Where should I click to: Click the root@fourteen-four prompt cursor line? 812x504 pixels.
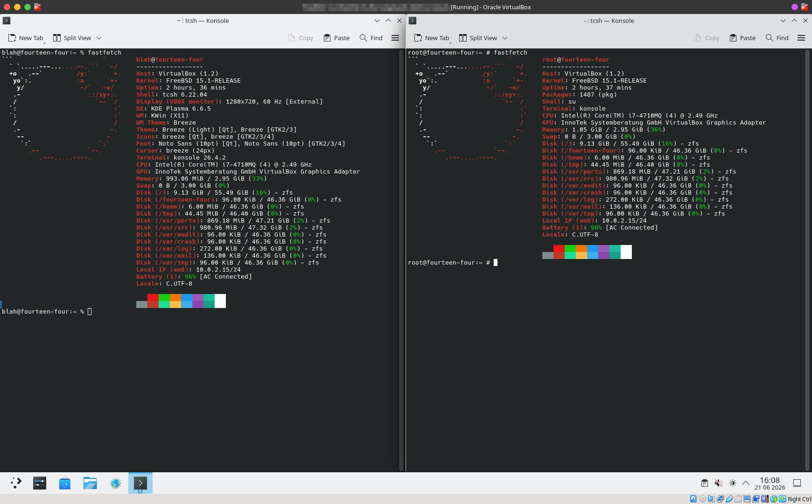tap(453, 262)
